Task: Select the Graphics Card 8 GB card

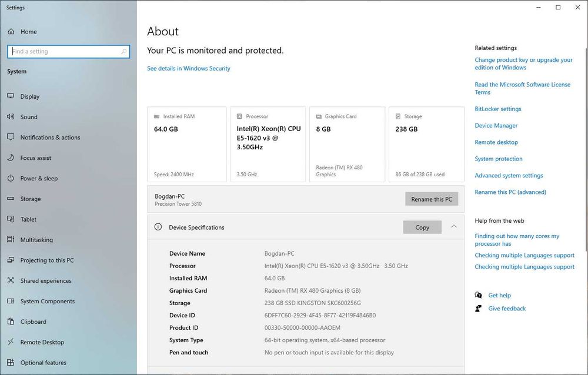Action: pyautogui.click(x=348, y=145)
